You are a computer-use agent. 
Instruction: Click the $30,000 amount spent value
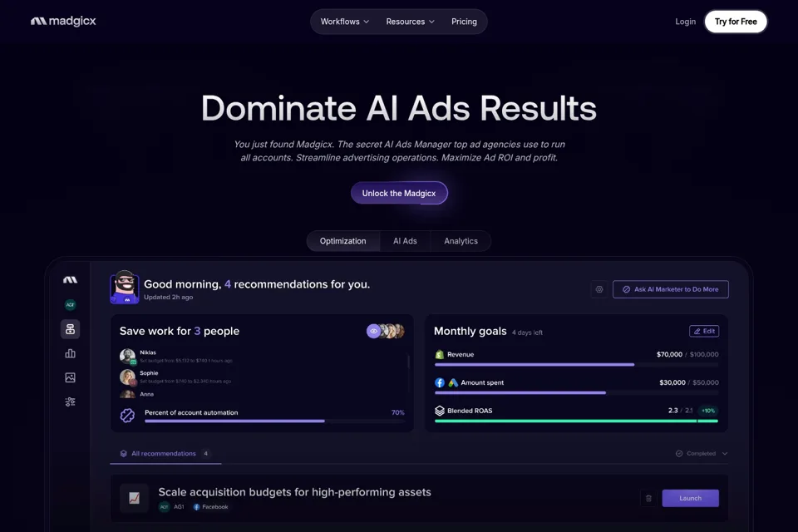tap(672, 382)
